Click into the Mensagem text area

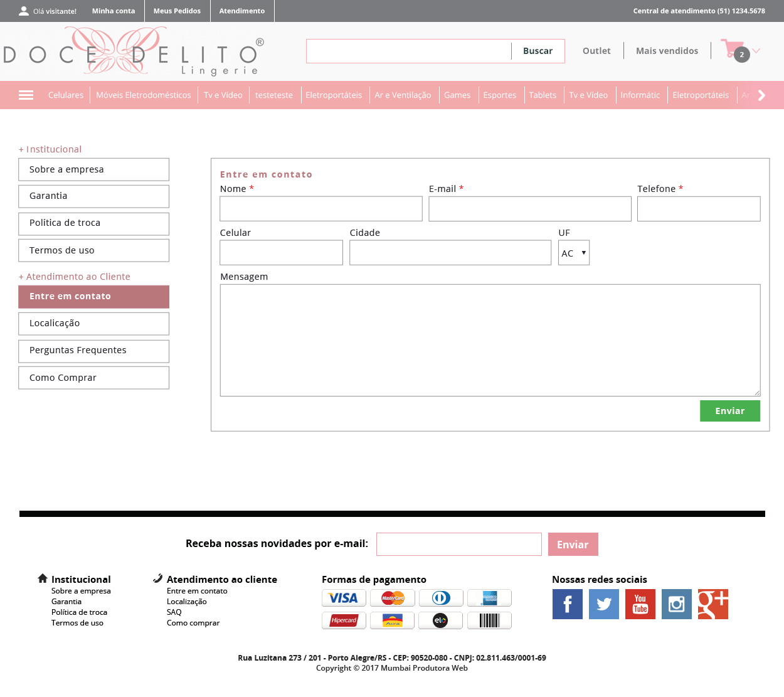(x=490, y=340)
